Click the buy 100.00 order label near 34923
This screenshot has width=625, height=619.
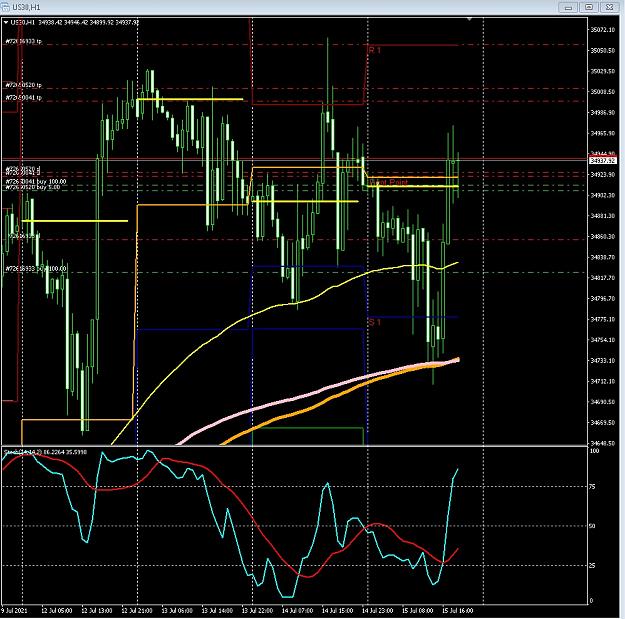[x=35, y=181]
